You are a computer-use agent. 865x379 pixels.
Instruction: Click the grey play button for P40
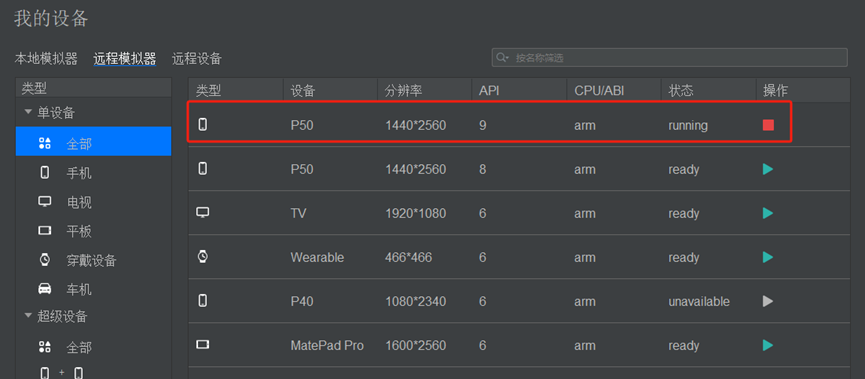point(768,301)
